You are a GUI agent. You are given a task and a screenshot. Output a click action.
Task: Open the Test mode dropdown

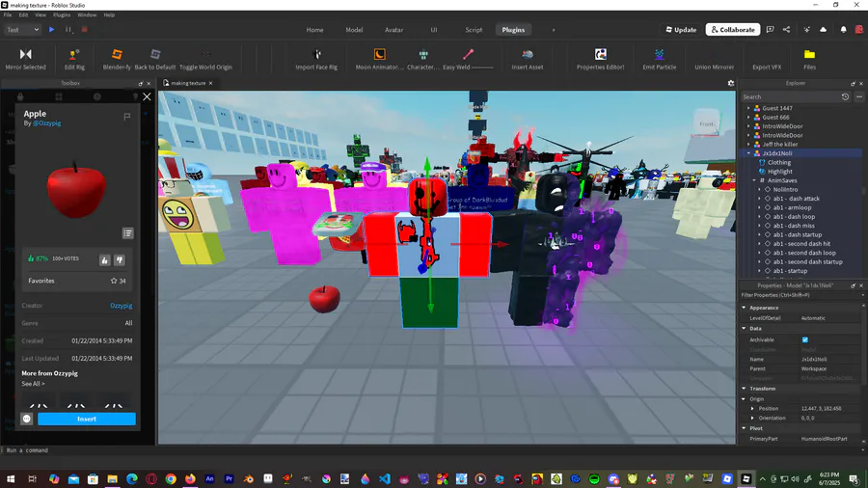22,30
